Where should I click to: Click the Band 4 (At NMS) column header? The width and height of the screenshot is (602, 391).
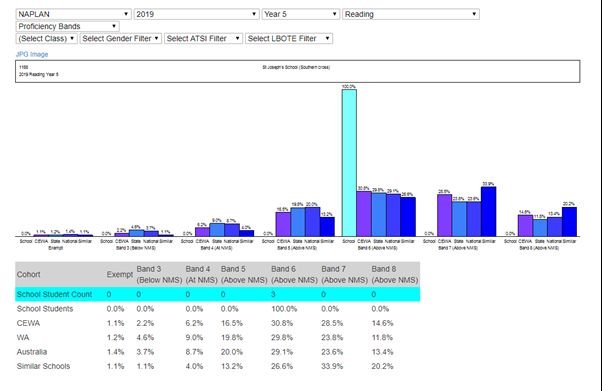[x=202, y=275]
